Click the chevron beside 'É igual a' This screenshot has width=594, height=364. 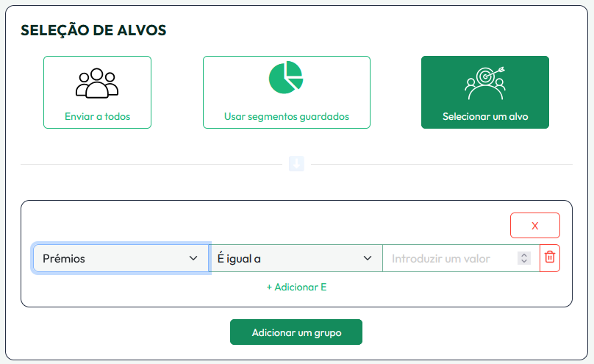[x=368, y=258]
